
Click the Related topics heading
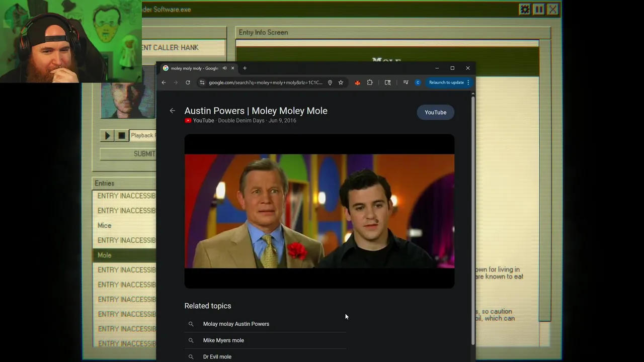(208, 306)
